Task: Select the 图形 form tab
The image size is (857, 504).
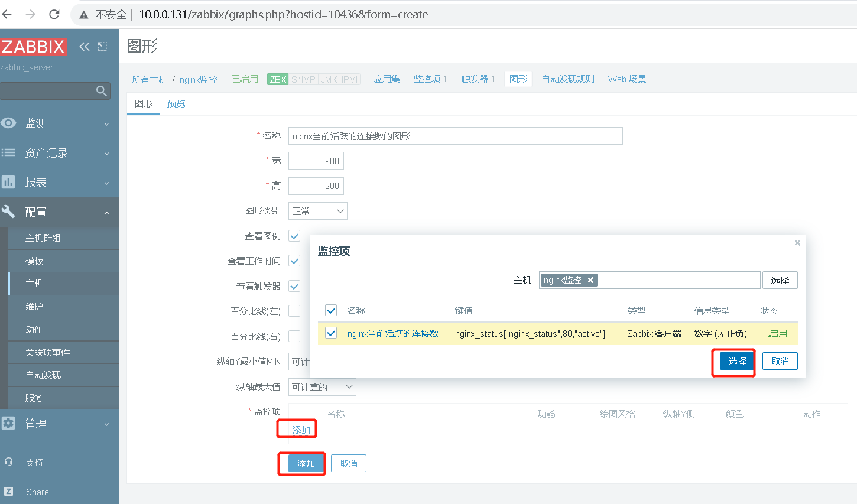Action: (144, 103)
